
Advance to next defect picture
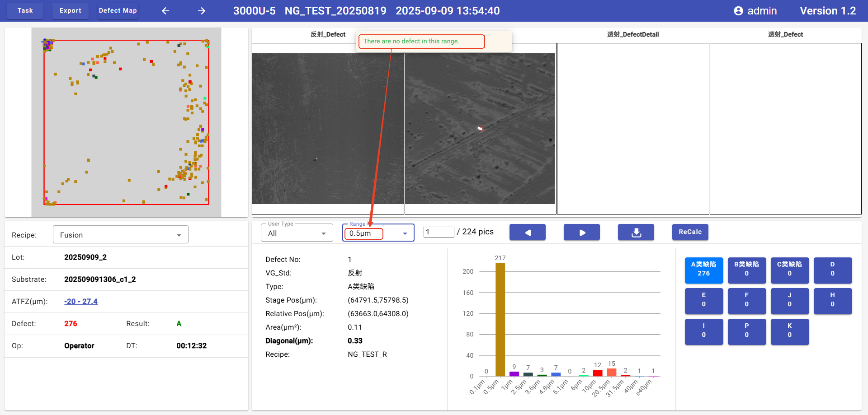coord(581,232)
